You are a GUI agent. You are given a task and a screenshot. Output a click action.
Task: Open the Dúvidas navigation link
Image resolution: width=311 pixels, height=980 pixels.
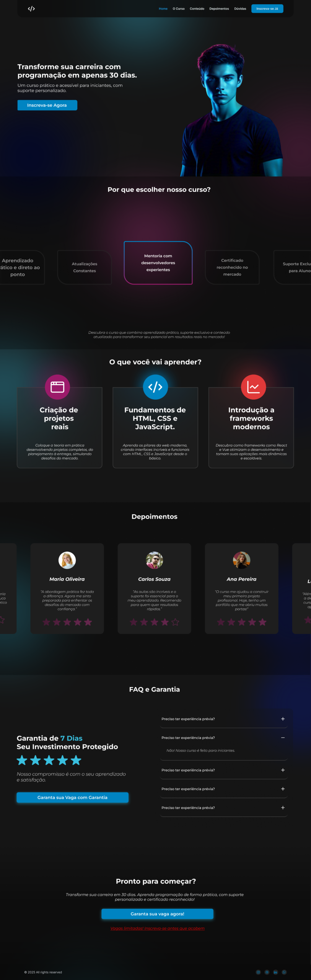(x=240, y=8)
